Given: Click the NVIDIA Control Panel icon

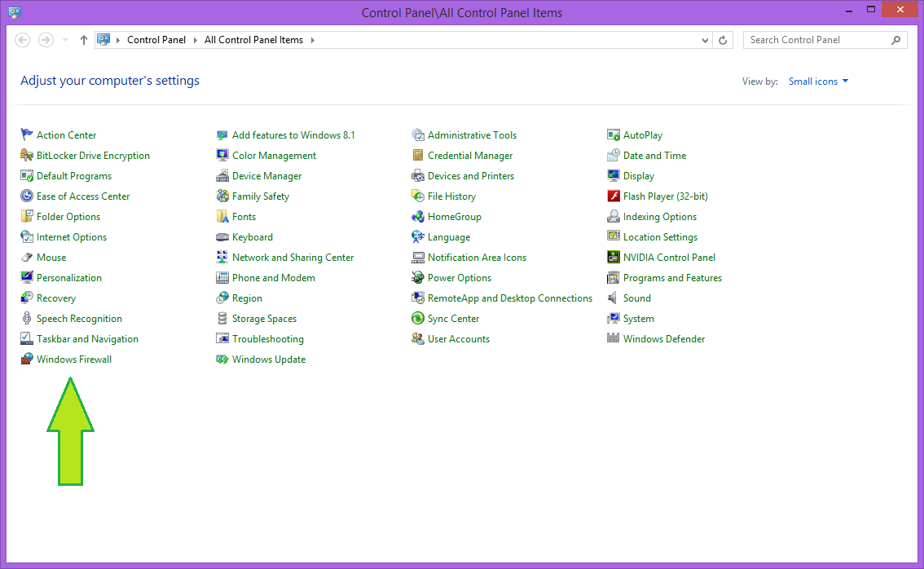Looking at the screenshot, I should tap(614, 258).
